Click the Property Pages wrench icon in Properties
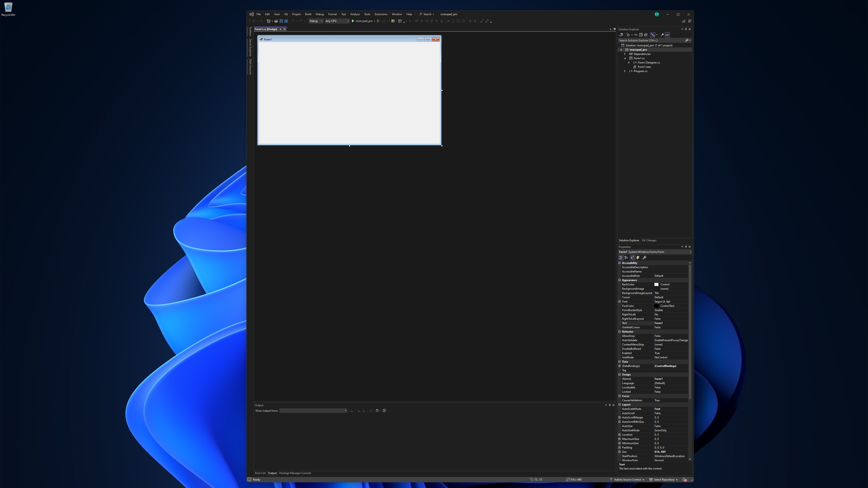868x488 pixels. click(645, 258)
